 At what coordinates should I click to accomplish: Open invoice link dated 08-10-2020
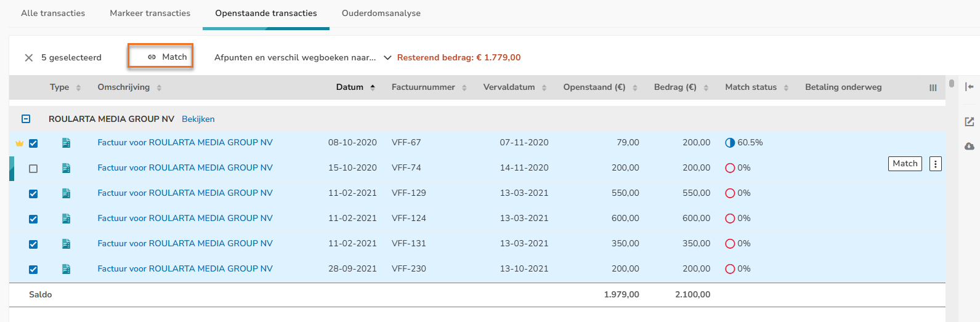pyautogui.click(x=185, y=142)
